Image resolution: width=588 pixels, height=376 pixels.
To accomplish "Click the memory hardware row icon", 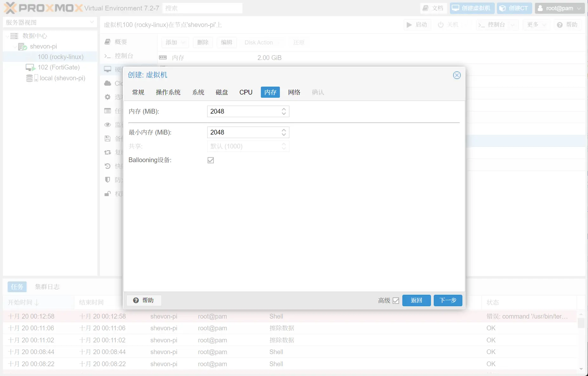I will [163, 58].
